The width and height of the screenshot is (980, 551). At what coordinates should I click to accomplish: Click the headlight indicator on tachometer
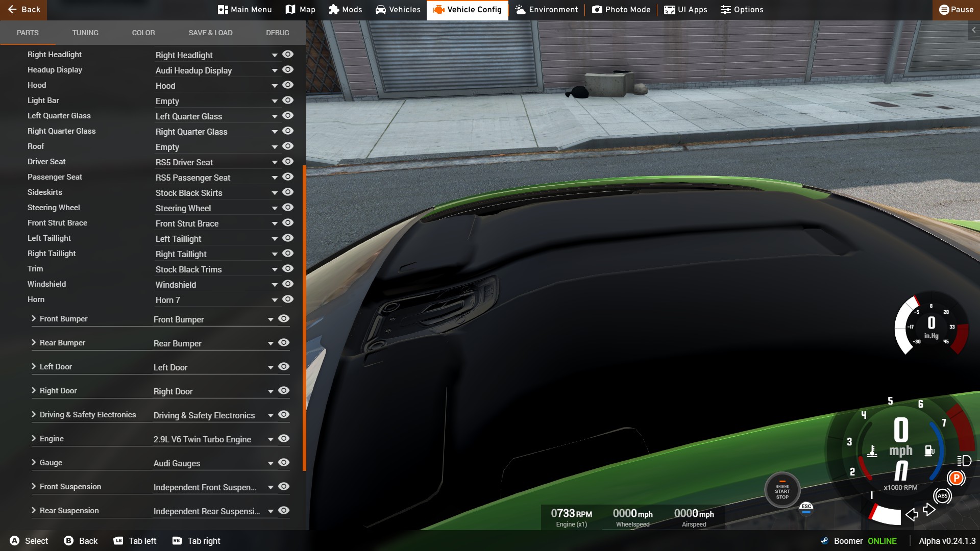964,461
